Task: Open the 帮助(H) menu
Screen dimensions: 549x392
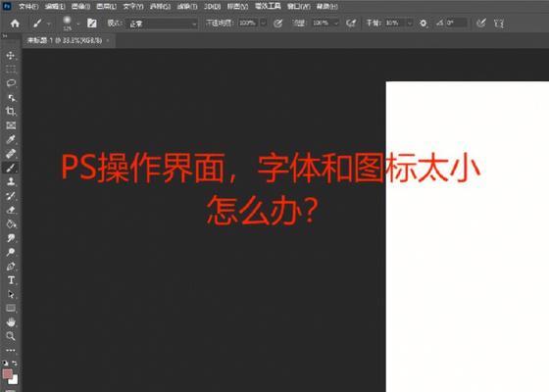Action: (x=327, y=6)
